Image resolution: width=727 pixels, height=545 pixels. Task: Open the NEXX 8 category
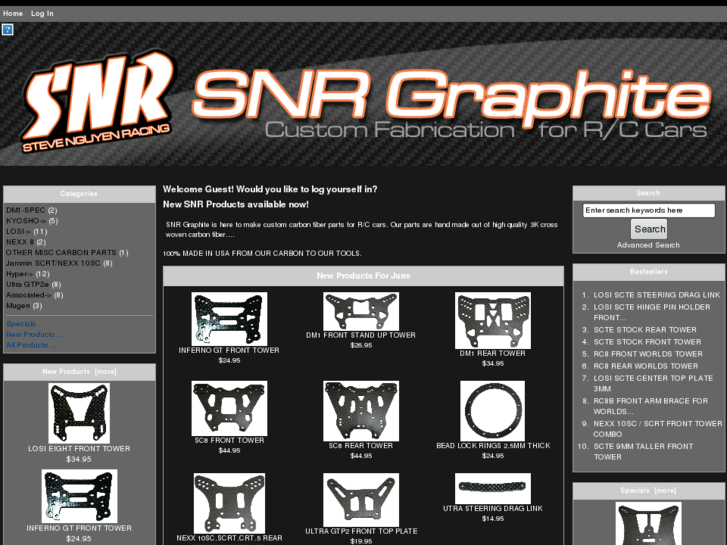[x=20, y=242]
